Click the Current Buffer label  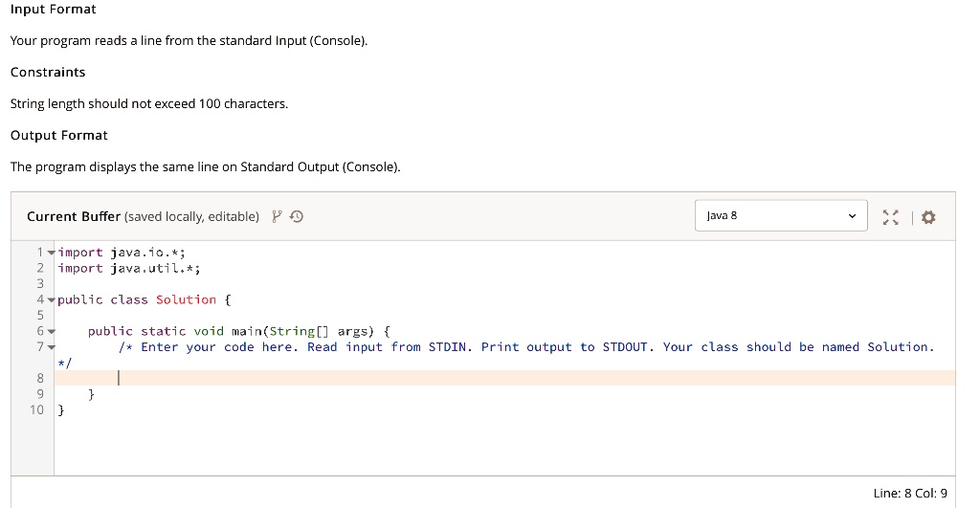coord(73,216)
